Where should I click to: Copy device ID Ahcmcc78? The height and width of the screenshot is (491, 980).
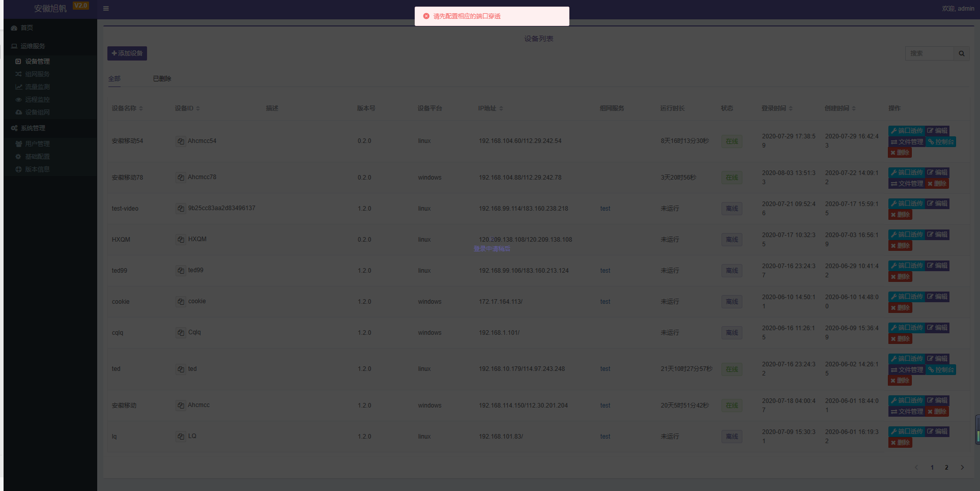(x=181, y=178)
